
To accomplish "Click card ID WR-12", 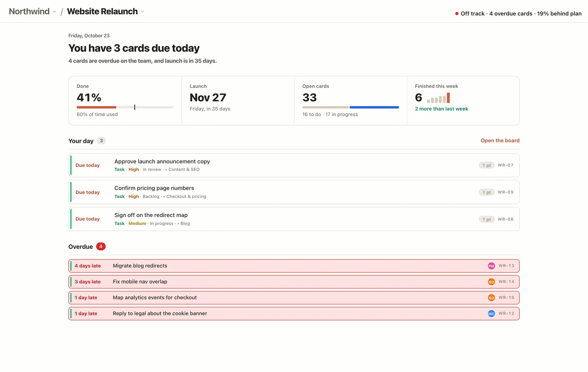I will 507,314.
